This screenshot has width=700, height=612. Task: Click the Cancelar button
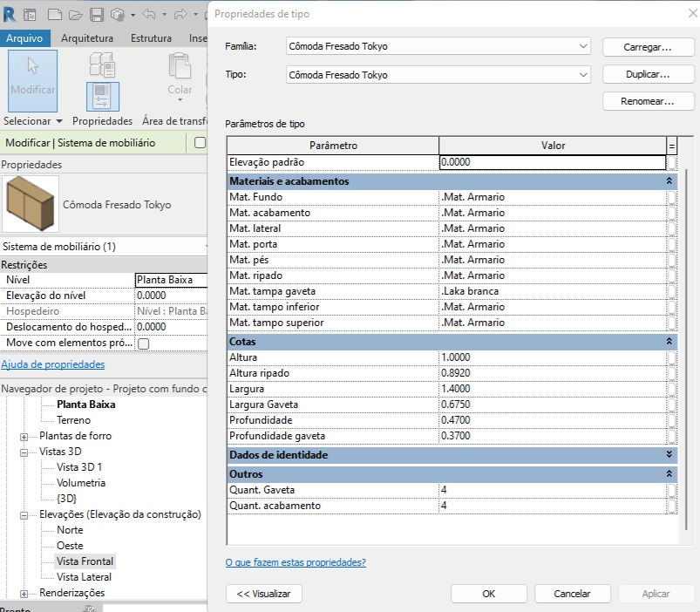[x=572, y=594]
